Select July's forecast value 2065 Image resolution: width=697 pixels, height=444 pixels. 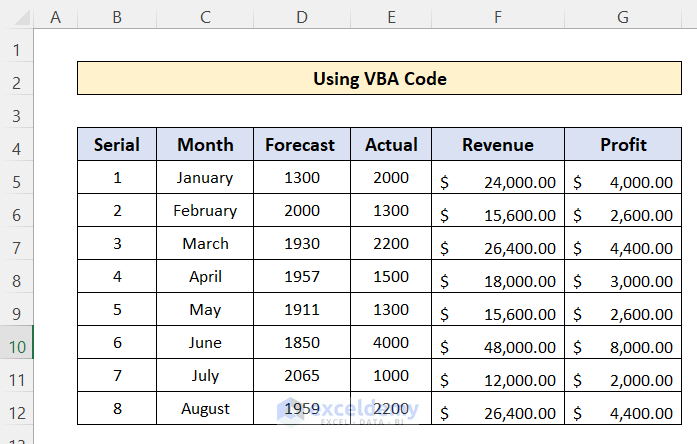[301, 375]
